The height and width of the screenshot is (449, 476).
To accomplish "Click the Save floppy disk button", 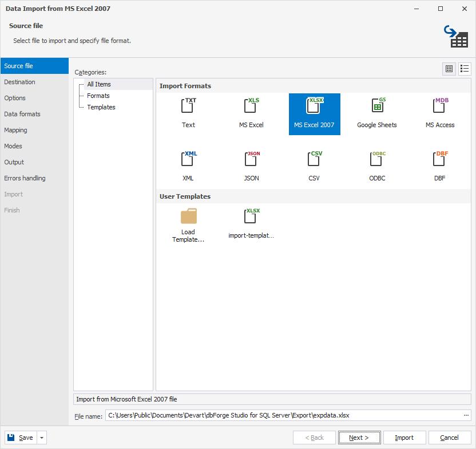I will pos(21,438).
